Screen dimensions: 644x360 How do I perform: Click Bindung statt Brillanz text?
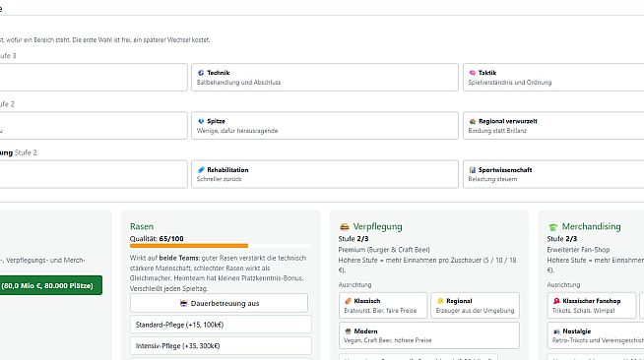tap(497, 131)
